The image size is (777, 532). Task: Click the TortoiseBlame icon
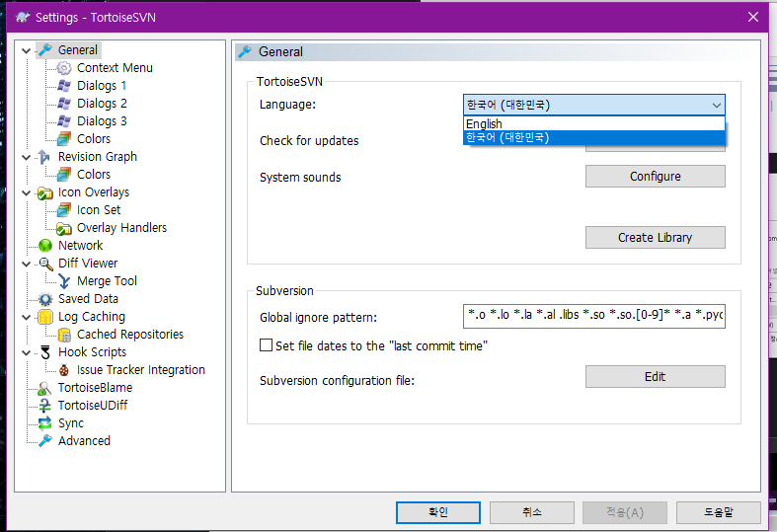pos(44,388)
